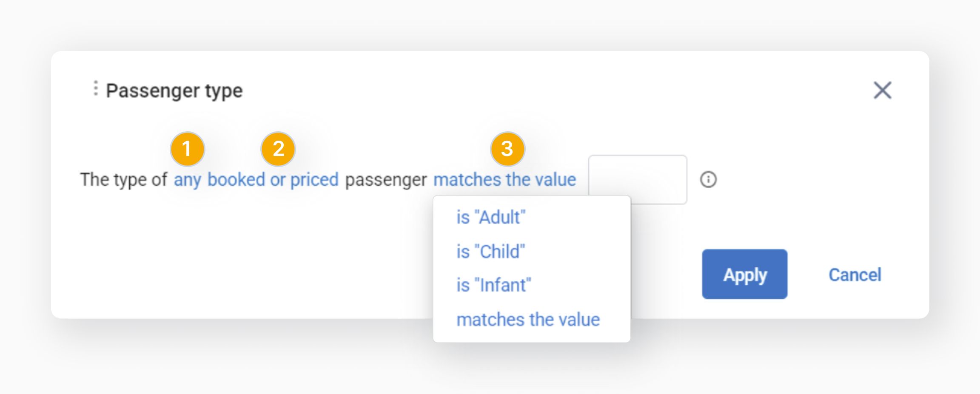This screenshot has width=980, height=394.
Task: Click the Passenger type heading
Action: coord(174,90)
